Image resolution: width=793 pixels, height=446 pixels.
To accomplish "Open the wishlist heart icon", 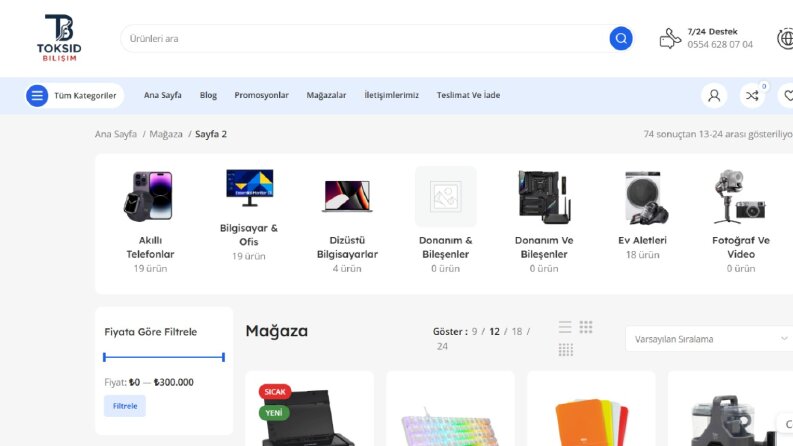I will (x=787, y=95).
